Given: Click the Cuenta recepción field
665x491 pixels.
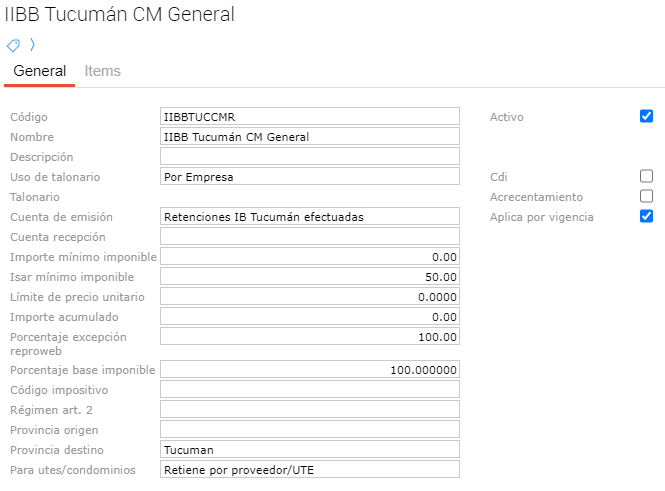Looking at the screenshot, I should [x=309, y=236].
